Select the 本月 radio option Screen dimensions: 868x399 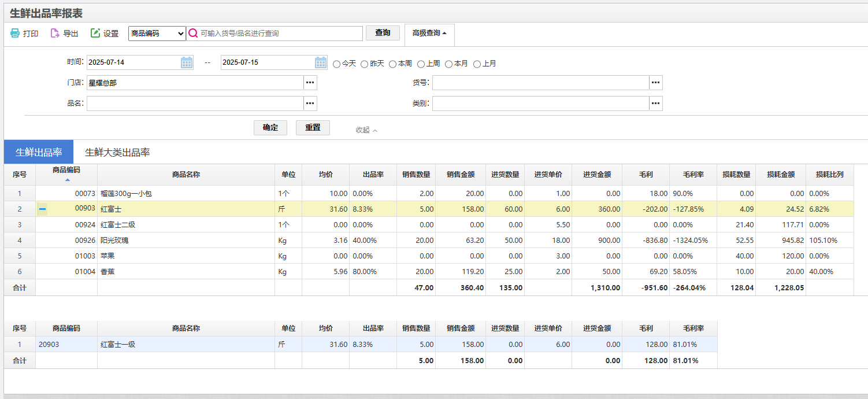pyautogui.click(x=449, y=64)
